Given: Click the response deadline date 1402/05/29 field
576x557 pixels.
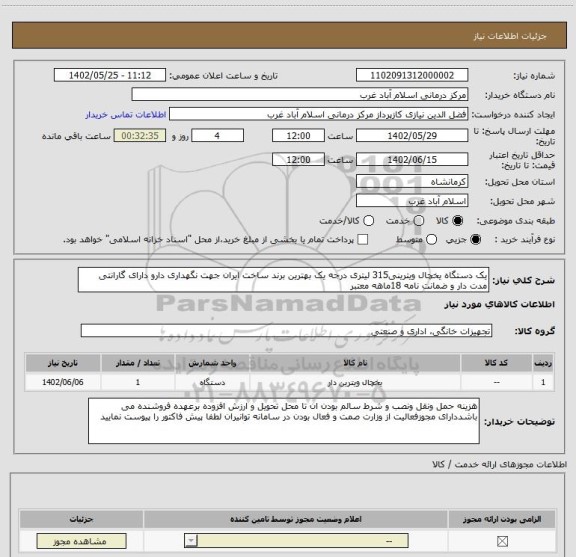Looking at the screenshot, I should tap(412, 136).
